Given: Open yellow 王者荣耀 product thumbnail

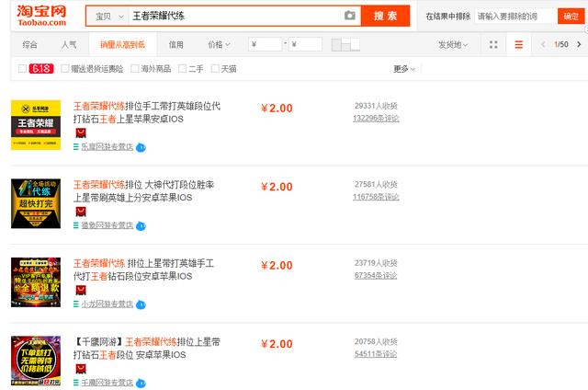Looking at the screenshot, I should [36, 125].
